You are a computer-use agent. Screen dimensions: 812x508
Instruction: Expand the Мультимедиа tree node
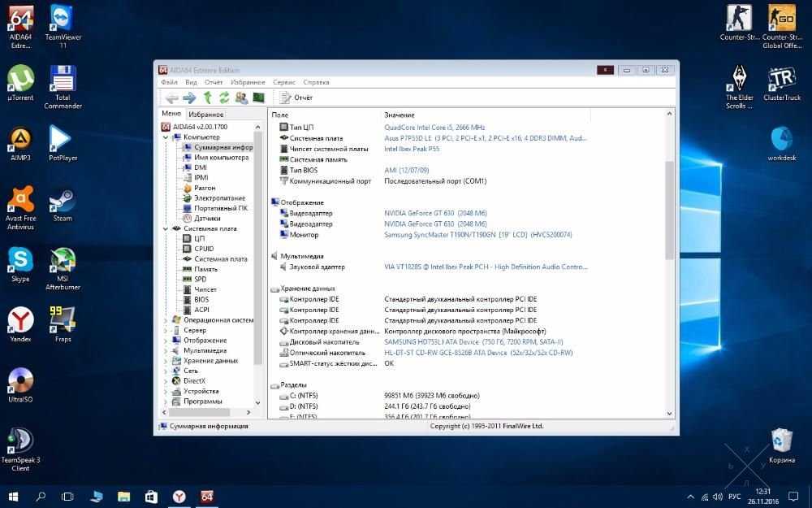[166, 351]
